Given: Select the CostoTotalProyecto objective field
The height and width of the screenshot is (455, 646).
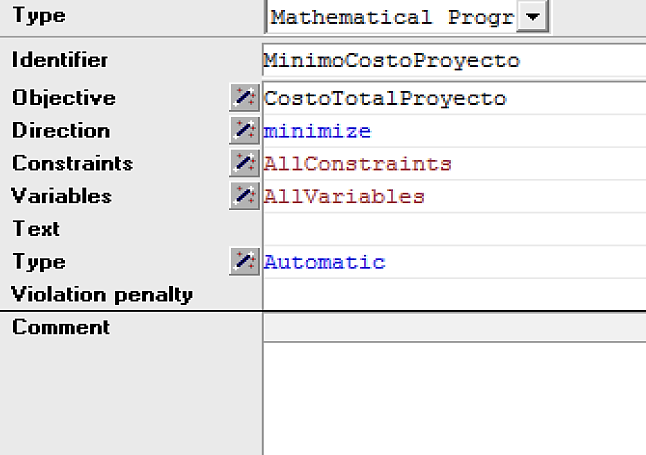Looking at the screenshot, I should 450,99.
